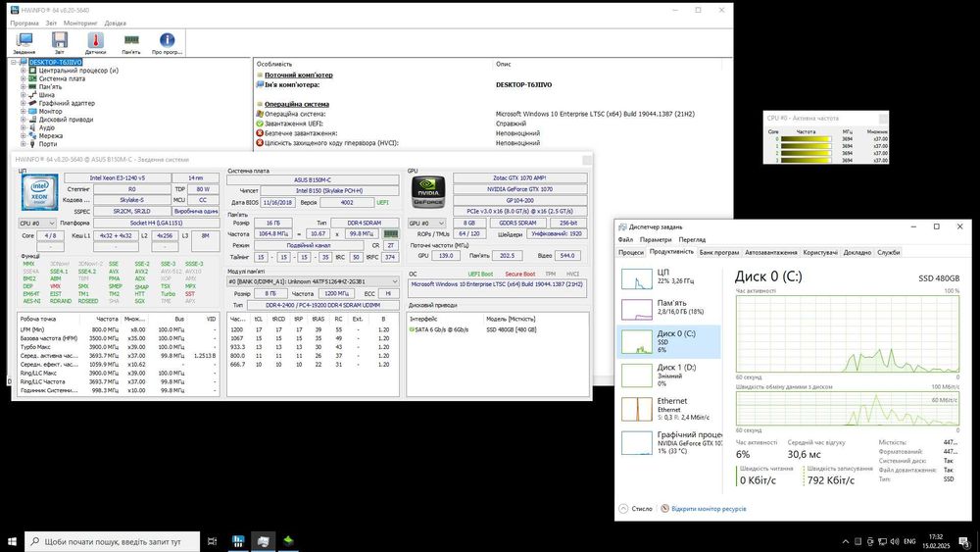
Task: Click the taskbar search input field
Action: pos(113,541)
